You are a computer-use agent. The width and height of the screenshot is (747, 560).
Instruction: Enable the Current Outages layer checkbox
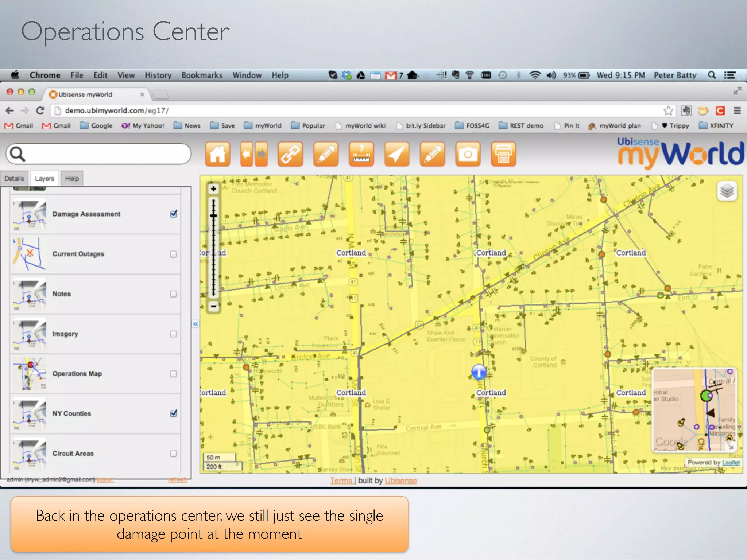[173, 254]
